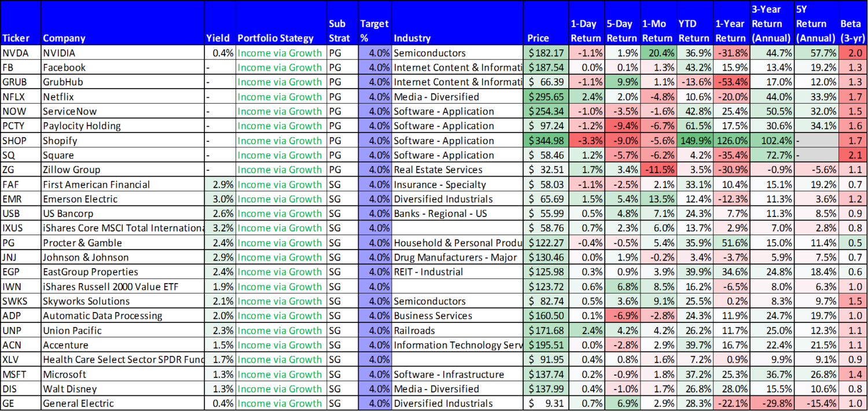Click GrubHub 1-Year return -53.4%
Image resolution: width=868 pixels, height=411 pixels.
tap(731, 82)
